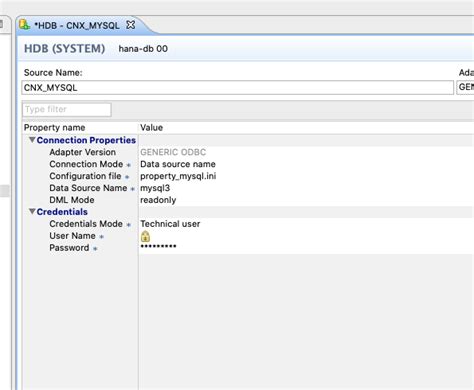Open the DML Mode value 'readonly'
The image size is (474, 390).
[x=158, y=200]
